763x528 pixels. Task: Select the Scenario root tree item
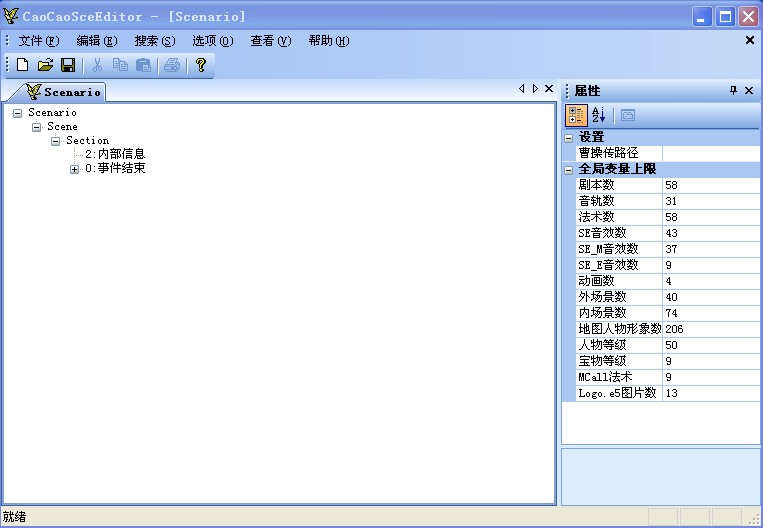(x=52, y=112)
